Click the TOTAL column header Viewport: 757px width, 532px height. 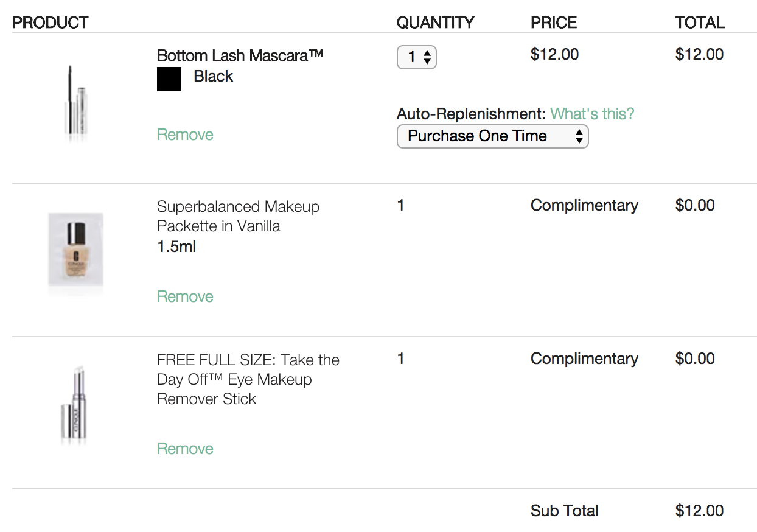[x=700, y=23]
